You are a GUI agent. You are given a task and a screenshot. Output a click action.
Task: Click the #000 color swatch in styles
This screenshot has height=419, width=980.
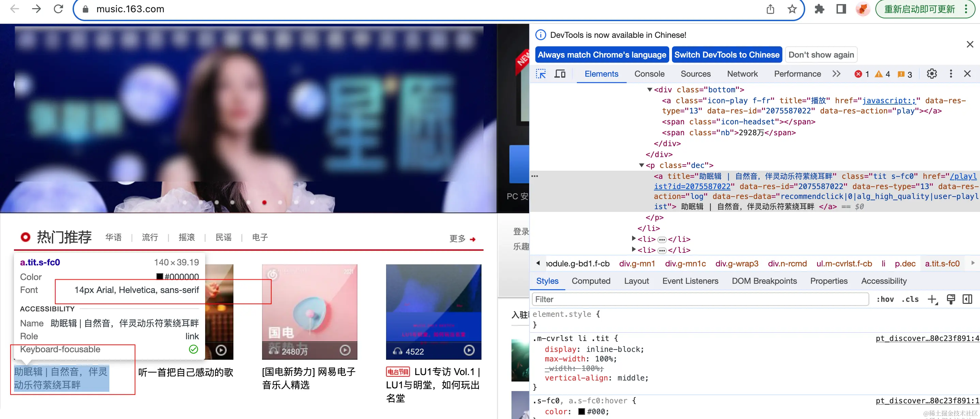point(581,412)
